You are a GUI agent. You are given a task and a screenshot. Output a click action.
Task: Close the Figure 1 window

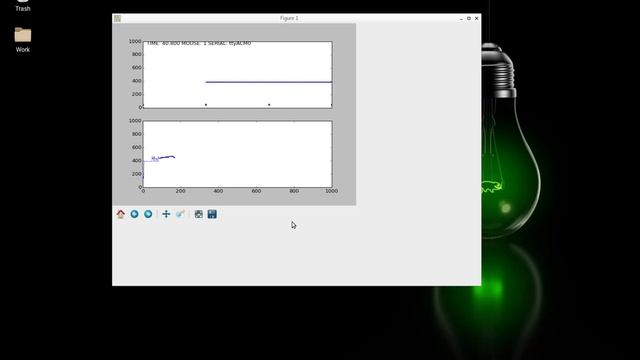pyautogui.click(x=476, y=18)
